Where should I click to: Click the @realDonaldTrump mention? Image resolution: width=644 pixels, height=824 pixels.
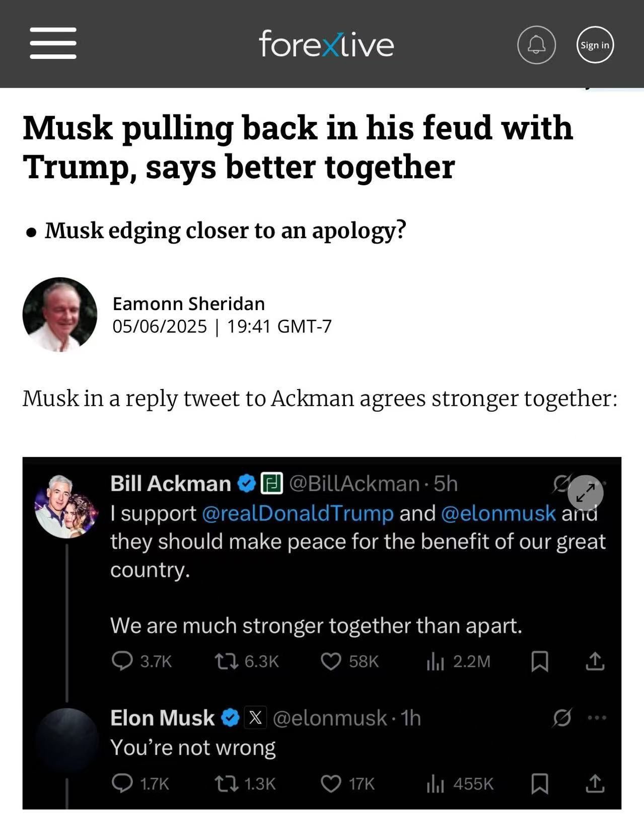[298, 513]
